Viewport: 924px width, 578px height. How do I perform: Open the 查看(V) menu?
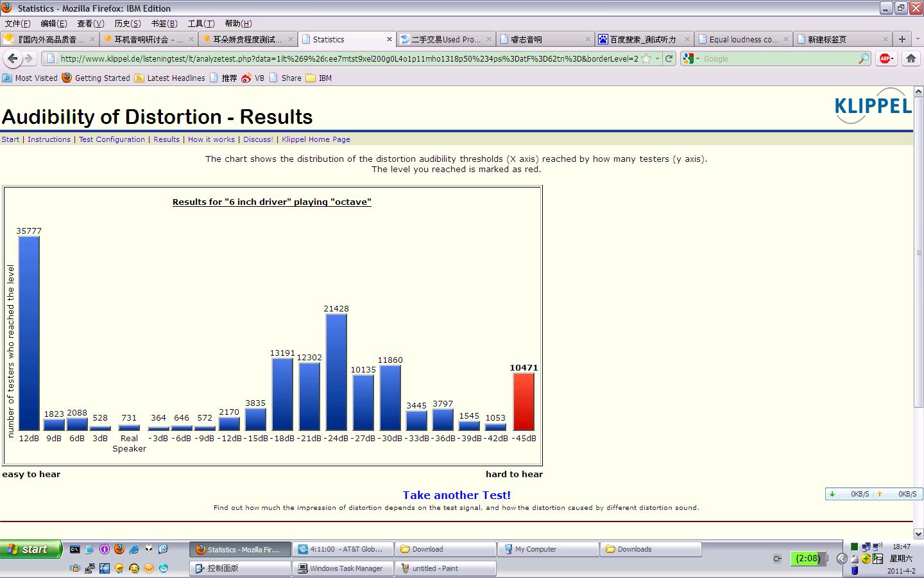click(90, 23)
